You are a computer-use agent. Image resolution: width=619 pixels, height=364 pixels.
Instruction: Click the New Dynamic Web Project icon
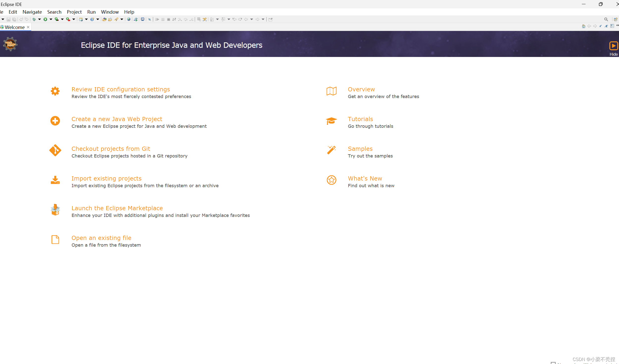tap(81, 19)
